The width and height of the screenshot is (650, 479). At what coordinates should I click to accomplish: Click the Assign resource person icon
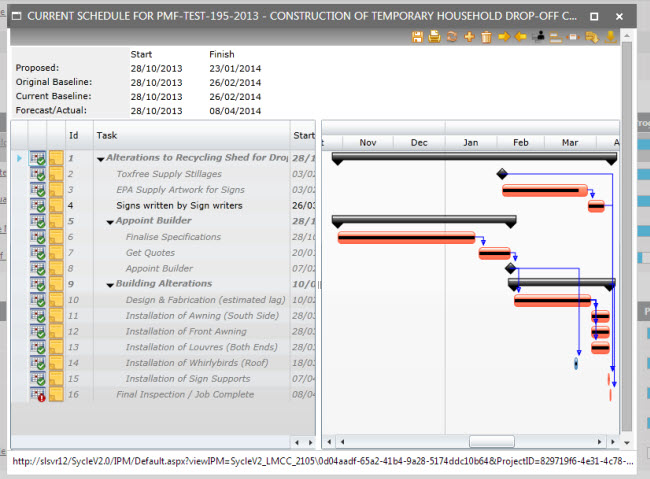point(539,37)
